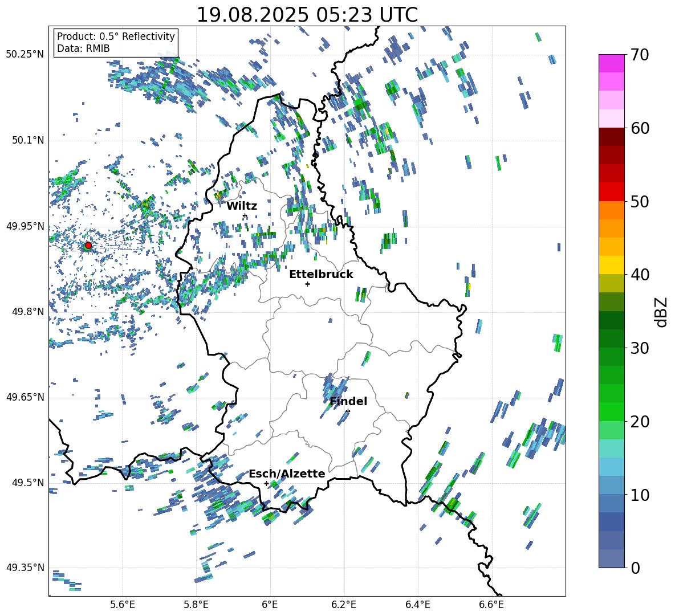The image size is (675, 616).
Task: Click the Ettelbruck city label
Action: click(321, 275)
